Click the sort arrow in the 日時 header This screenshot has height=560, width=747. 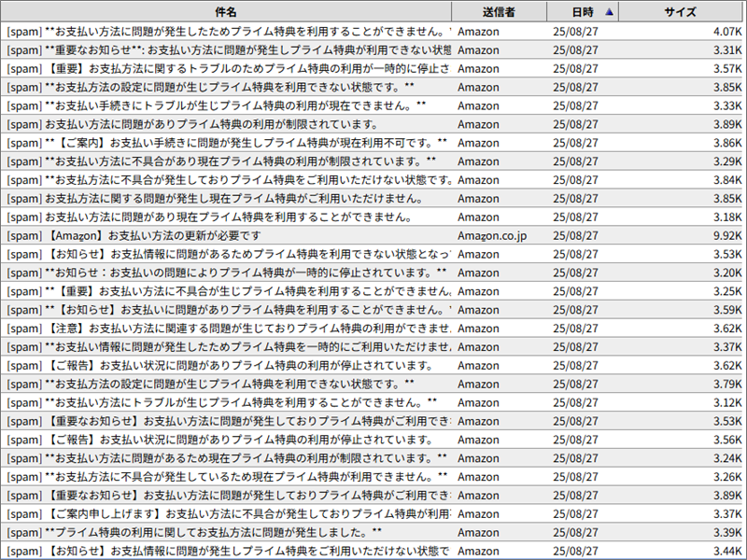609,12
